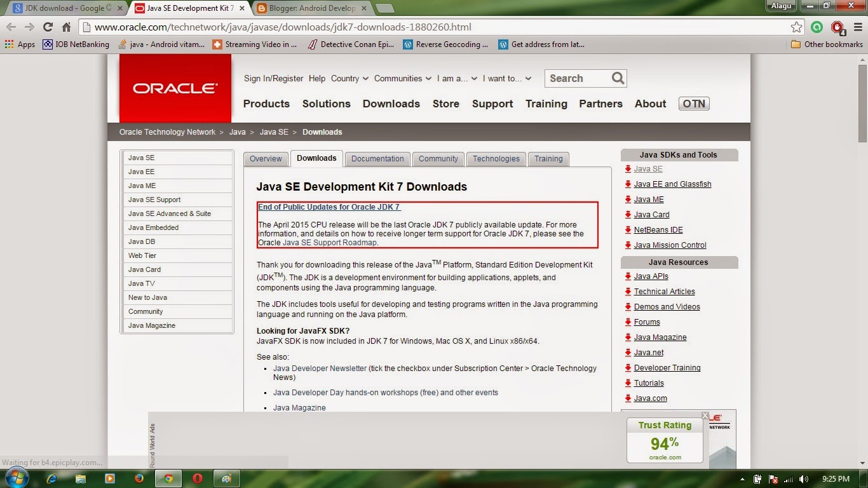The height and width of the screenshot is (488, 868).
Task: Launch the media player taskbar icon
Action: coord(110,478)
